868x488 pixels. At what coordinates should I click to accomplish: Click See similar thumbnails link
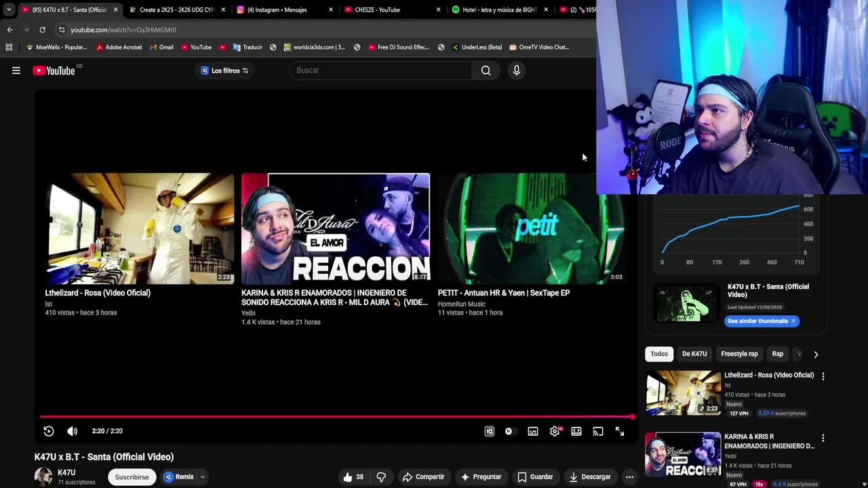click(762, 321)
